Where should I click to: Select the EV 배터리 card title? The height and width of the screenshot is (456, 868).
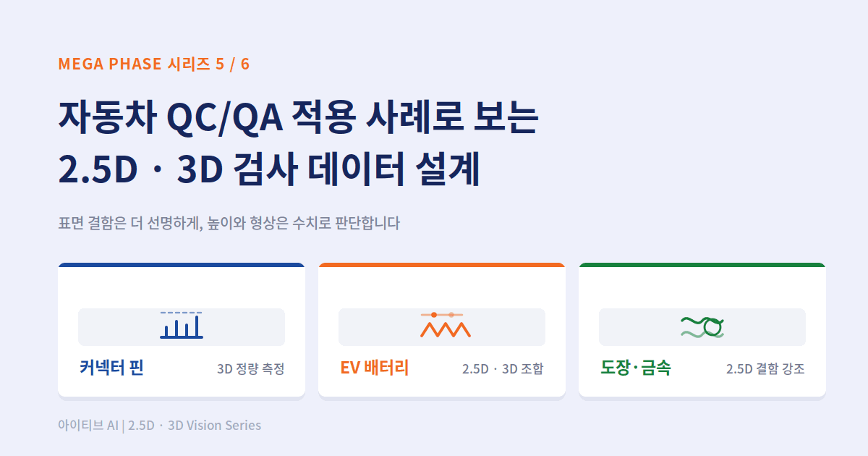pyautogui.click(x=375, y=368)
